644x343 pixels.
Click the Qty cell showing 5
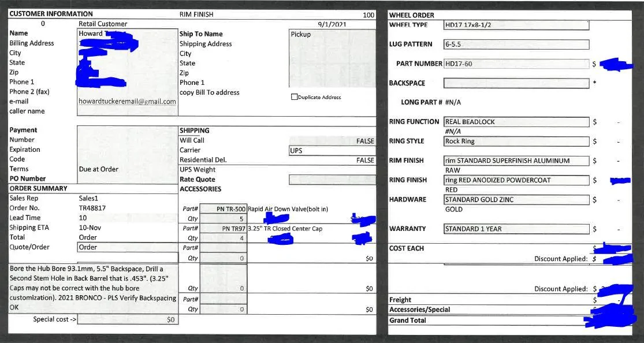tap(224, 219)
